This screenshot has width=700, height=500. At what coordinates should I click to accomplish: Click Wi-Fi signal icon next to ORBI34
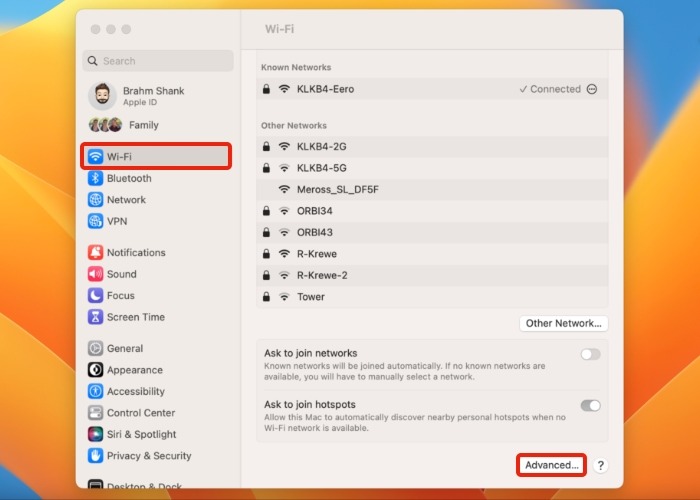pos(284,211)
